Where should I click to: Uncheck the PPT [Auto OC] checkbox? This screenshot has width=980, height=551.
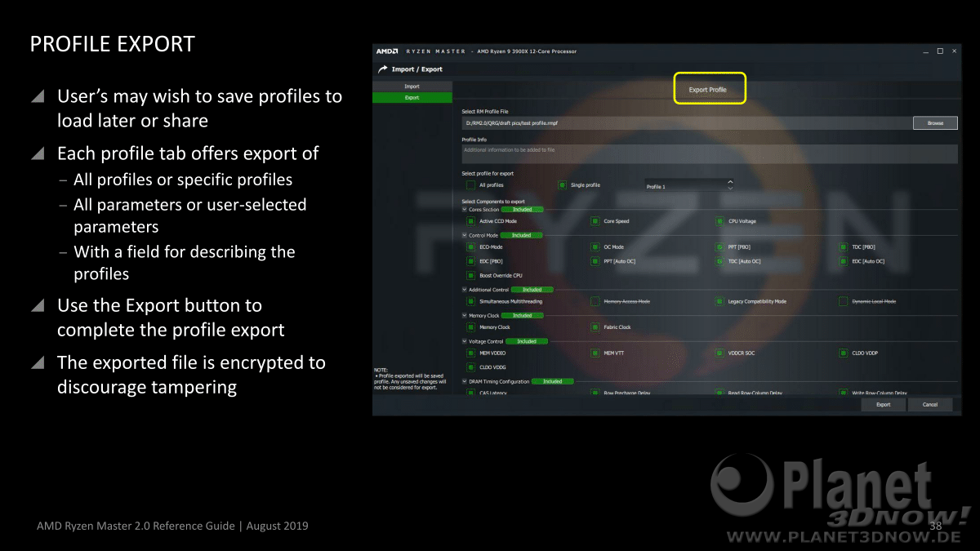click(x=595, y=261)
